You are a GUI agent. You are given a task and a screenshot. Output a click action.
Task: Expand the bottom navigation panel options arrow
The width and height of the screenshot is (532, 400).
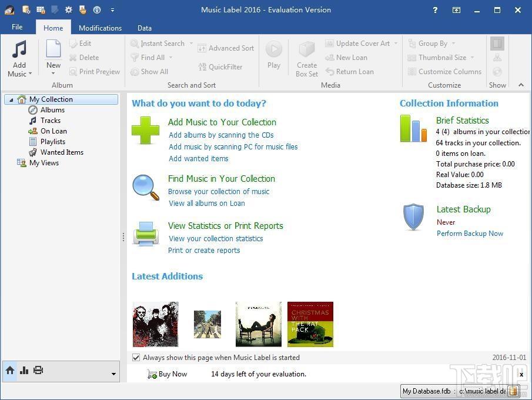tap(113, 374)
